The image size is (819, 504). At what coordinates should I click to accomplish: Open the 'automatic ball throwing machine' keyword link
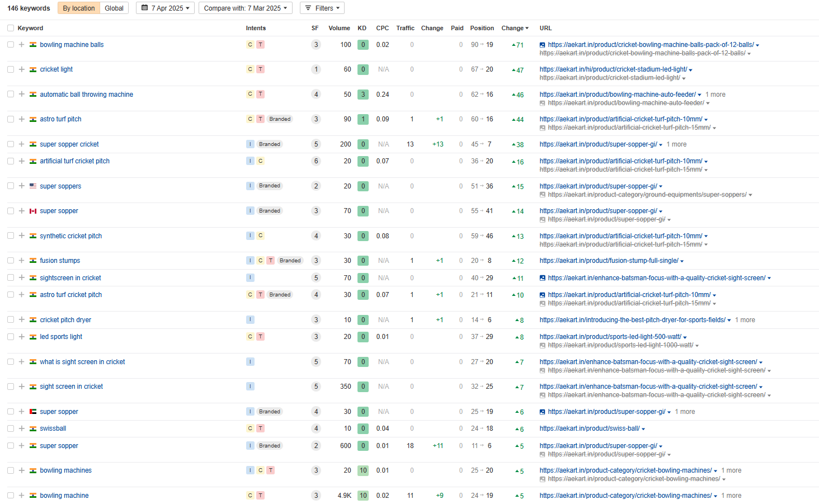[x=86, y=95]
